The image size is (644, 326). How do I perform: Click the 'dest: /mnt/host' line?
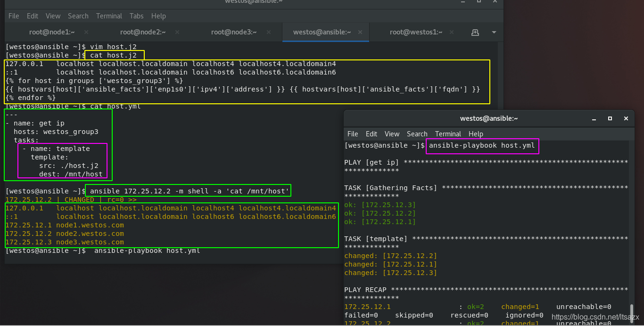point(71,174)
